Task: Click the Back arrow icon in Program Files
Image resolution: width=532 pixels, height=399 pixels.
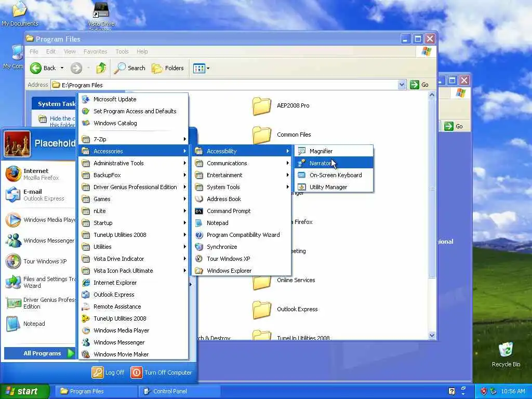Action: click(36, 68)
